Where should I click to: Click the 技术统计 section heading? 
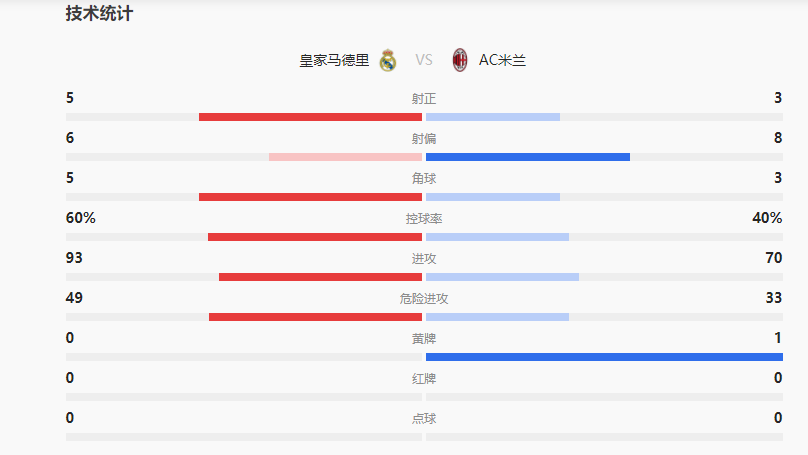99,14
